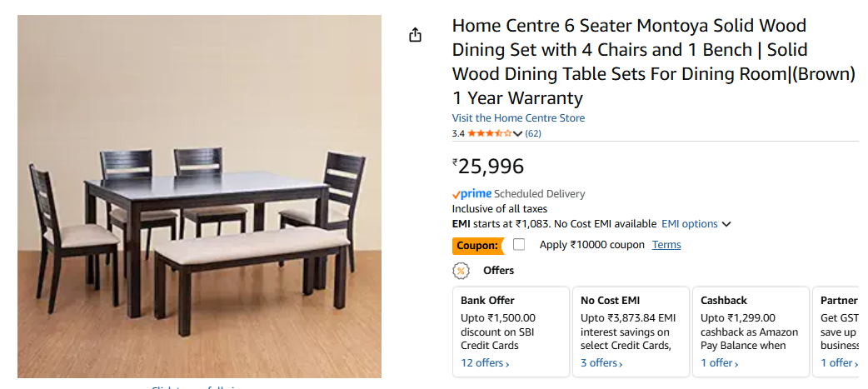Visit the Home Centre Store link

point(518,118)
